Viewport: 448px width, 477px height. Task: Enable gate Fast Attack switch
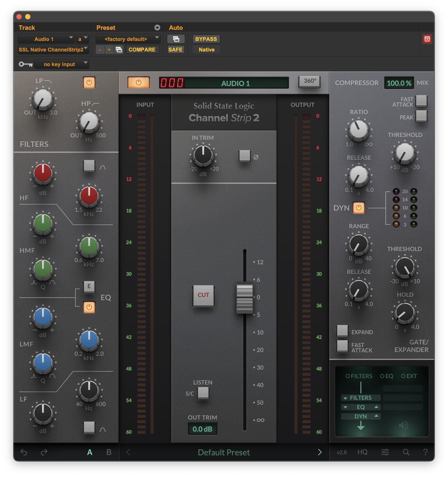tap(342, 346)
